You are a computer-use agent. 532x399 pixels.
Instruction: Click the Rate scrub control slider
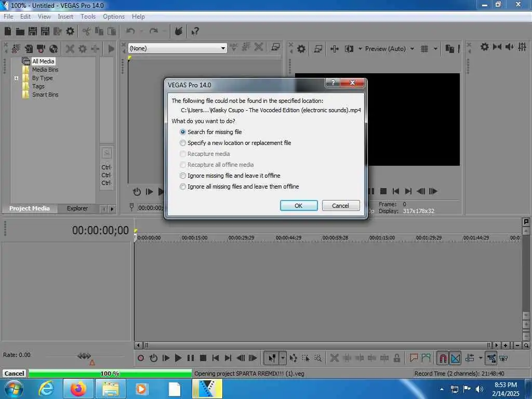pyautogui.click(x=85, y=356)
